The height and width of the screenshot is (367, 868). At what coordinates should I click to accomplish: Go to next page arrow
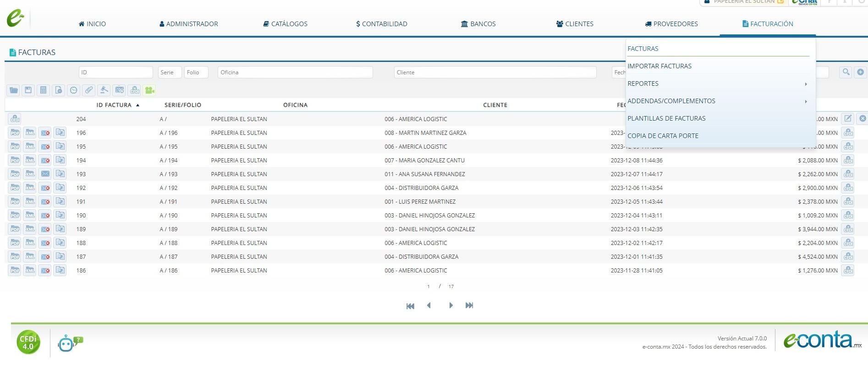(x=451, y=306)
